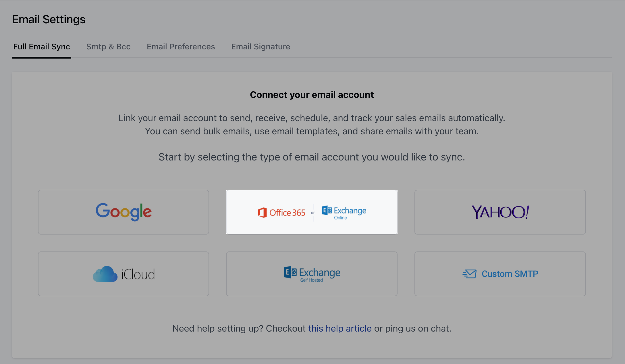
Task: Click the iCloud cloud icon
Action: click(105, 274)
